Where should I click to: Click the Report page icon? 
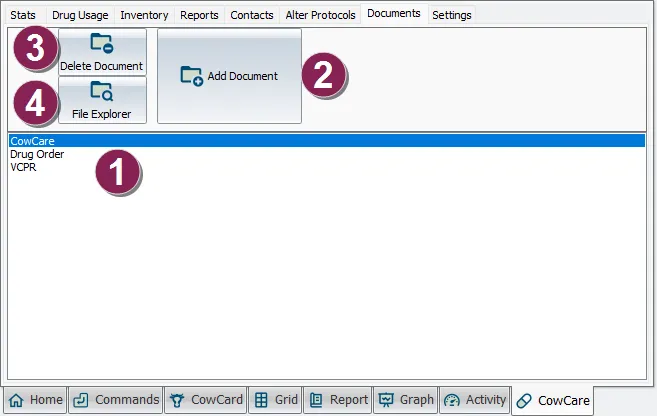(316, 400)
